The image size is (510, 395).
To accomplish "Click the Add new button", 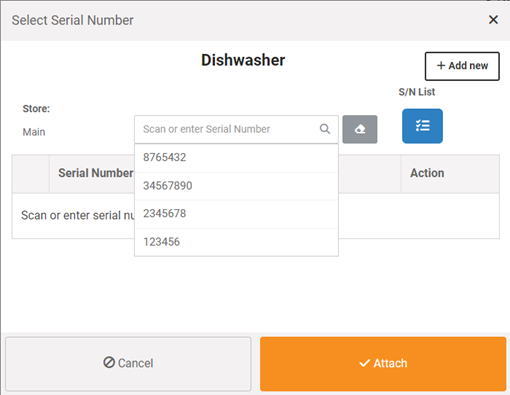I will coord(462,66).
